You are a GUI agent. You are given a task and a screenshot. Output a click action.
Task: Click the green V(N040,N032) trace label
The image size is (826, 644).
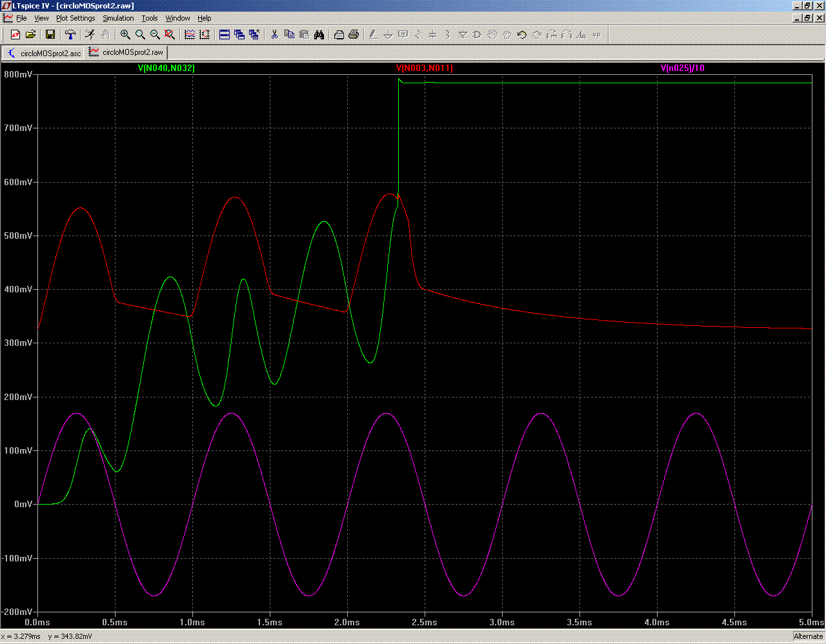(166, 68)
